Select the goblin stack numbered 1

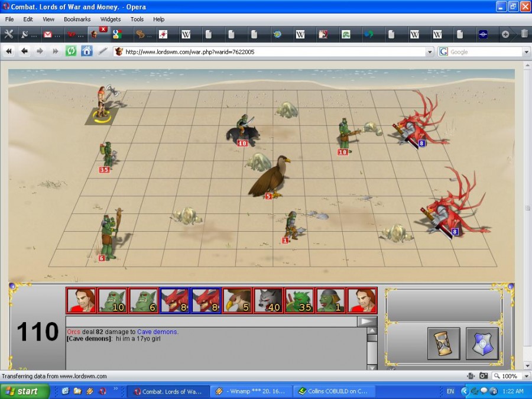[293, 226]
